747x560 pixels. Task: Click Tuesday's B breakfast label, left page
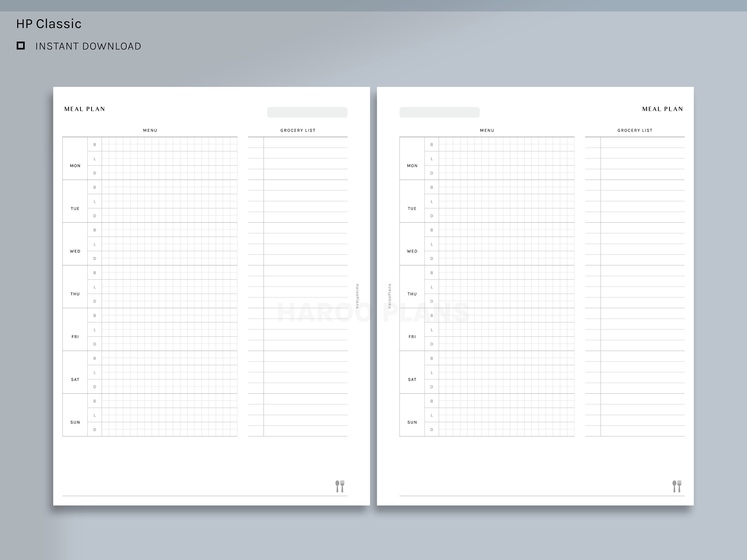95,187
